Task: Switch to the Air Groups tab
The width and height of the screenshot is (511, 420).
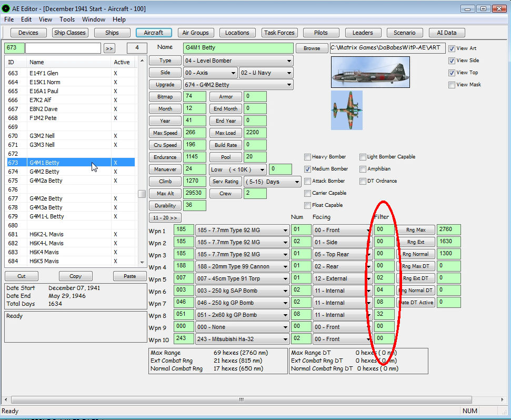Action: click(x=195, y=32)
